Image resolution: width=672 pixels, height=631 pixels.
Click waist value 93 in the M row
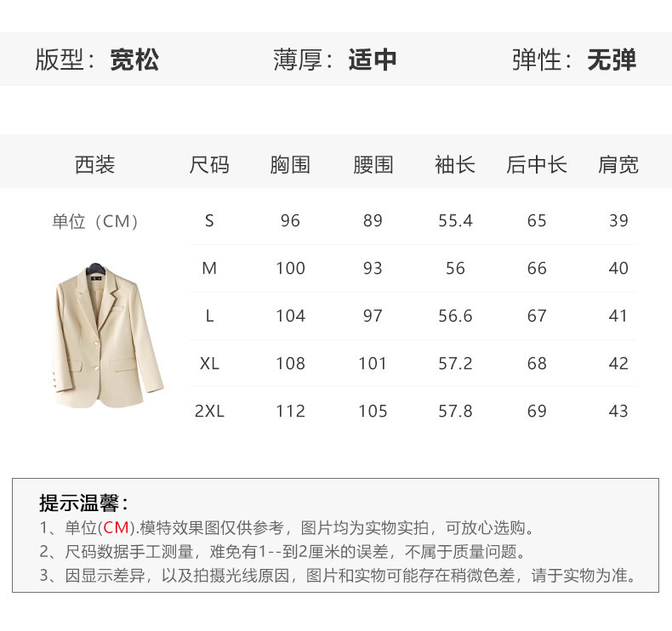(x=373, y=268)
